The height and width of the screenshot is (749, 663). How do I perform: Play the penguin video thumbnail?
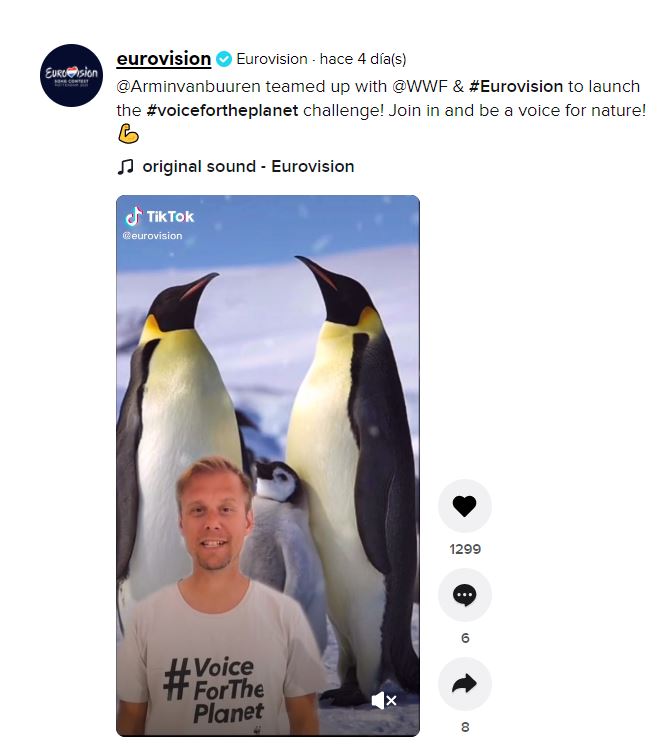click(268, 466)
